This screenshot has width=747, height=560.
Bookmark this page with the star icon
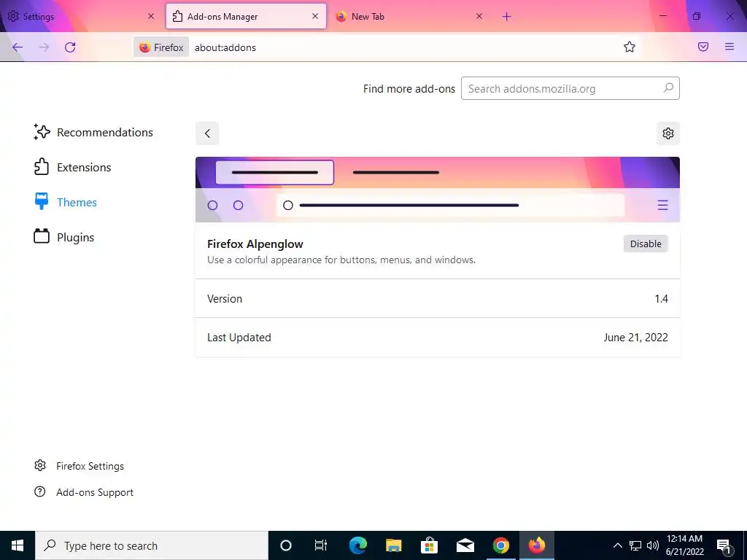[630, 47]
